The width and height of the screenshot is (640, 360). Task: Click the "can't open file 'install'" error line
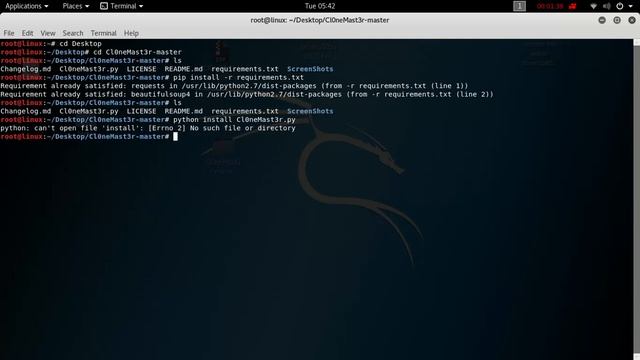pos(148,128)
